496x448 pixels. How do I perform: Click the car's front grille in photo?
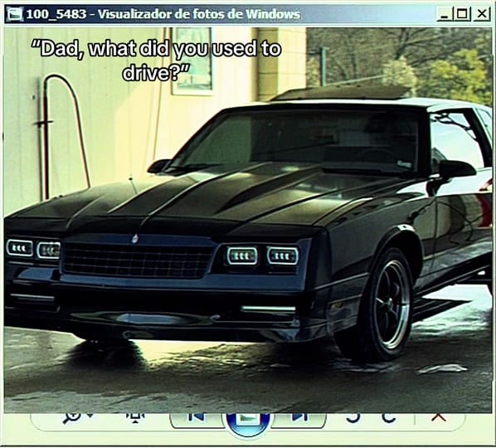click(x=138, y=260)
